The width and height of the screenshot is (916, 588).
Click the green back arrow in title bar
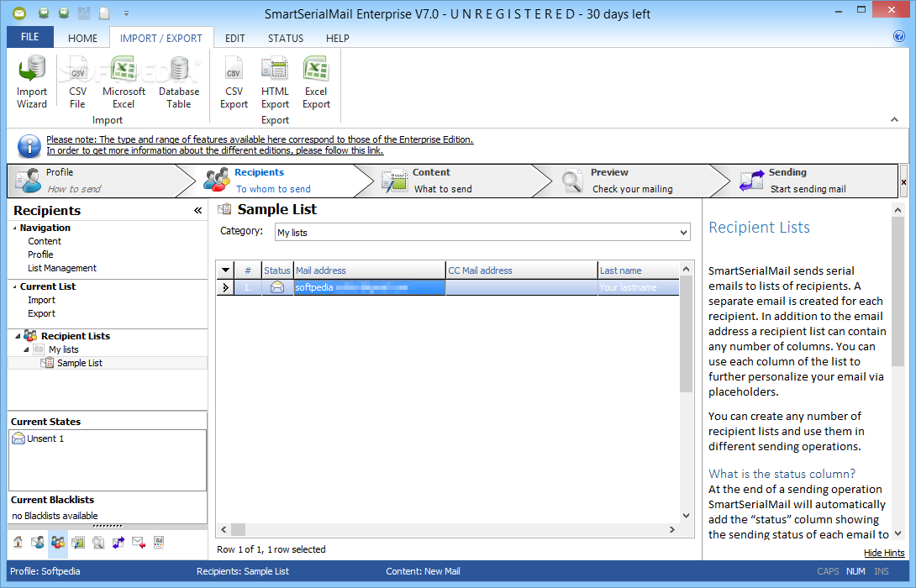[43, 13]
